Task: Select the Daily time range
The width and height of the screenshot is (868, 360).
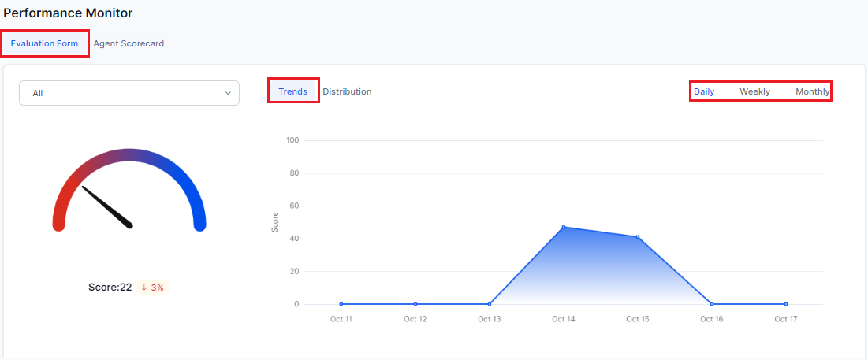Action: (704, 91)
